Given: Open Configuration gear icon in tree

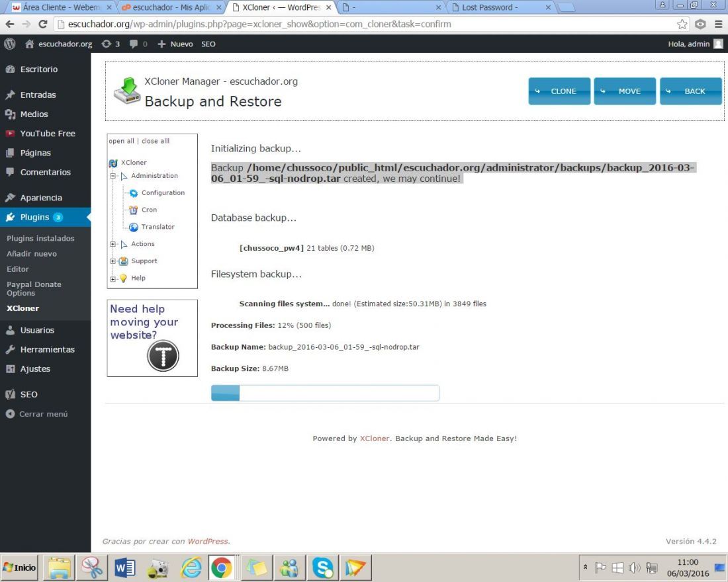Looking at the screenshot, I should (134, 193).
